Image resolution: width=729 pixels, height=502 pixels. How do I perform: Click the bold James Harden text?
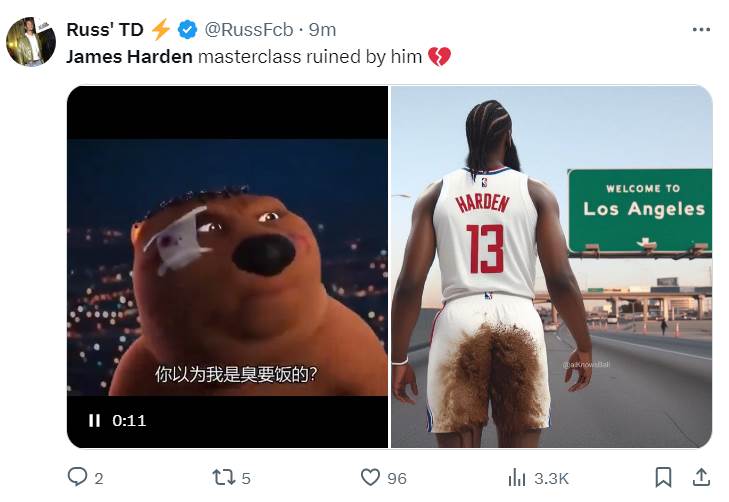click(x=129, y=57)
